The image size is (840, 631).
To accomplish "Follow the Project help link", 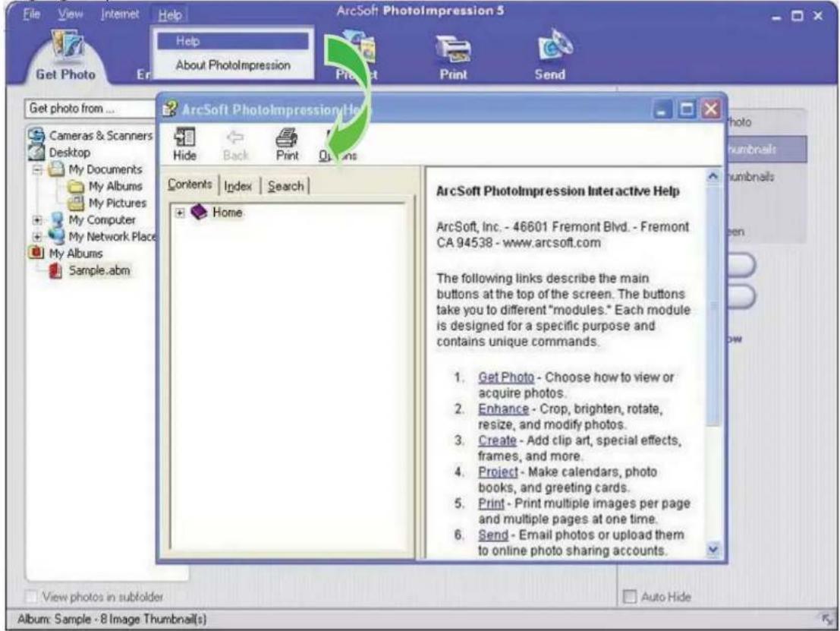I will [499, 472].
